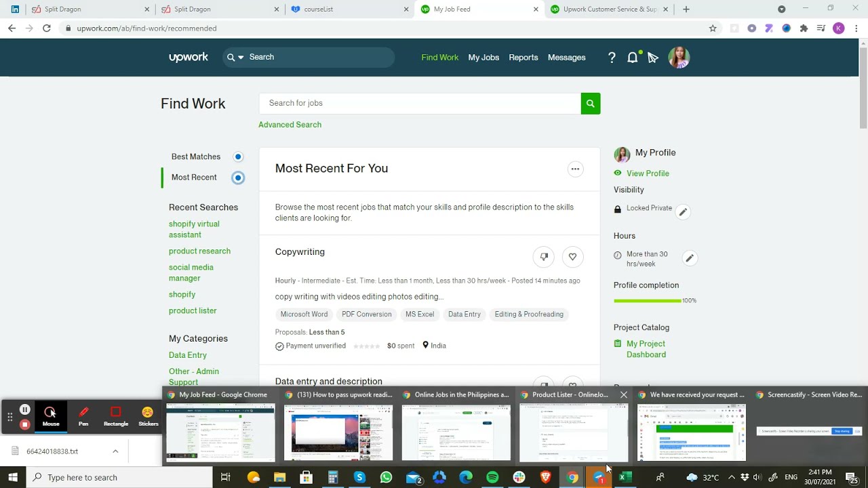
Task: Click recent search 'shopify virtual assistant'
Action: pyautogui.click(x=194, y=229)
